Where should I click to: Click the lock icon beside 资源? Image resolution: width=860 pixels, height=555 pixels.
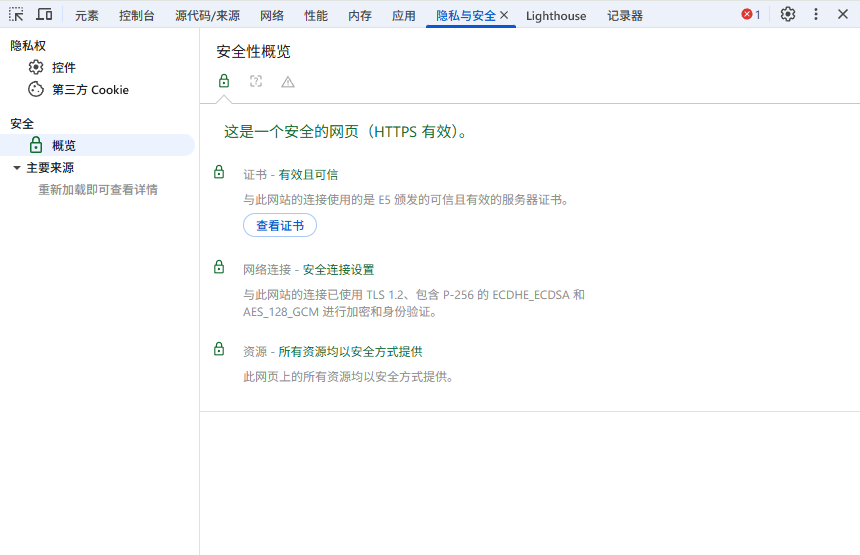point(219,349)
